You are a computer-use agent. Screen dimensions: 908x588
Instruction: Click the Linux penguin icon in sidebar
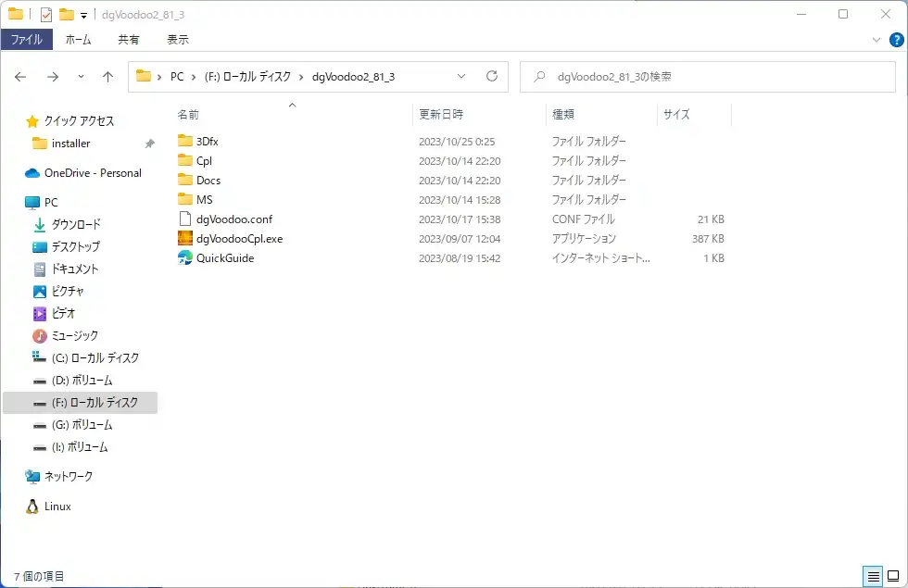coord(32,507)
